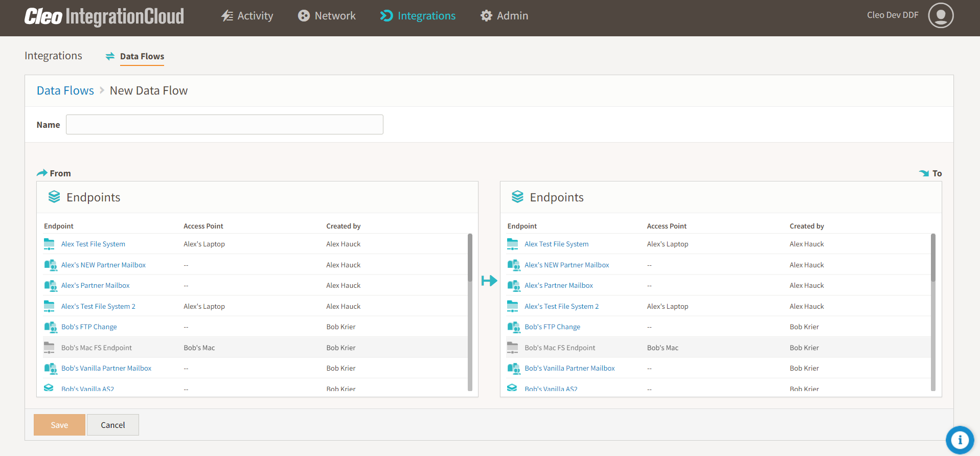Click the From Endpoints stack icon
Screen dimensions: 980x456
pos(54,197)
